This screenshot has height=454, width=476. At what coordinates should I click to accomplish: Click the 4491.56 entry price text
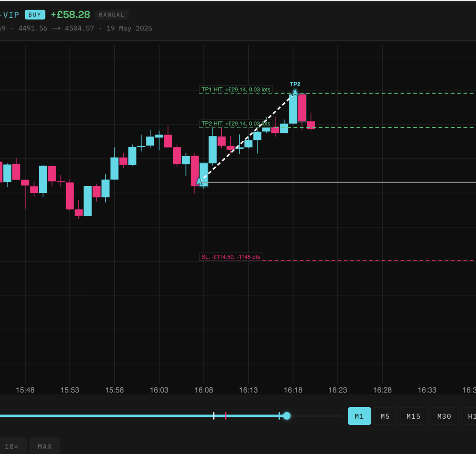pos(33,28)
